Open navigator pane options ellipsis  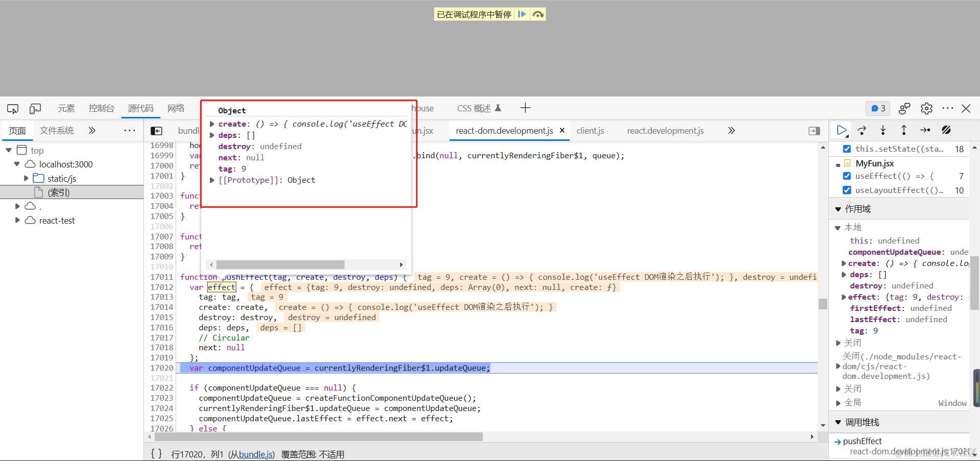pos(130,130)
